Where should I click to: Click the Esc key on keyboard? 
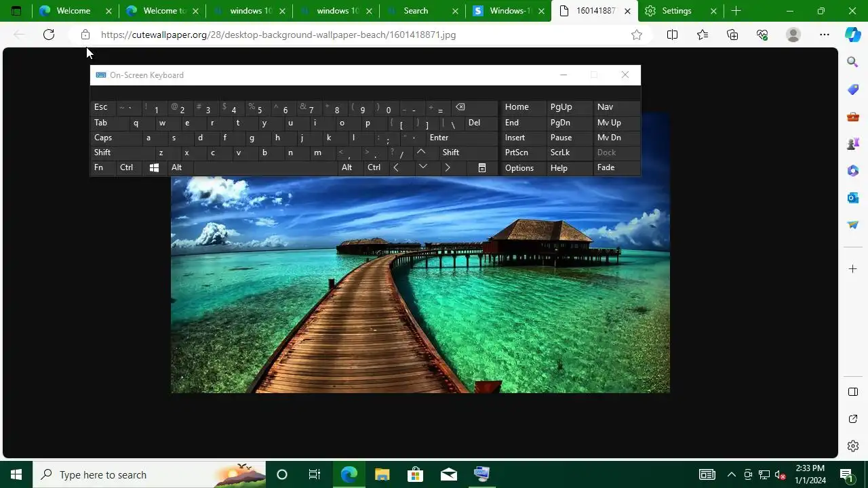coord(103,107)
